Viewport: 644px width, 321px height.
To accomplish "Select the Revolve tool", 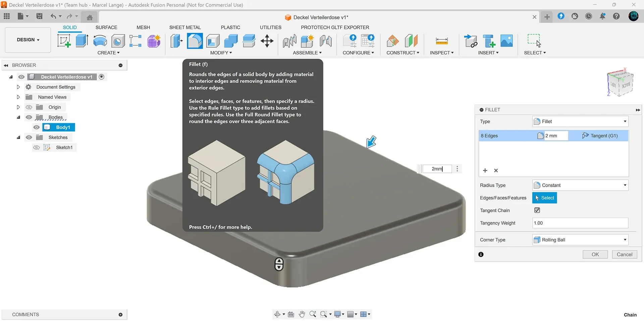I will pos(100,41).
